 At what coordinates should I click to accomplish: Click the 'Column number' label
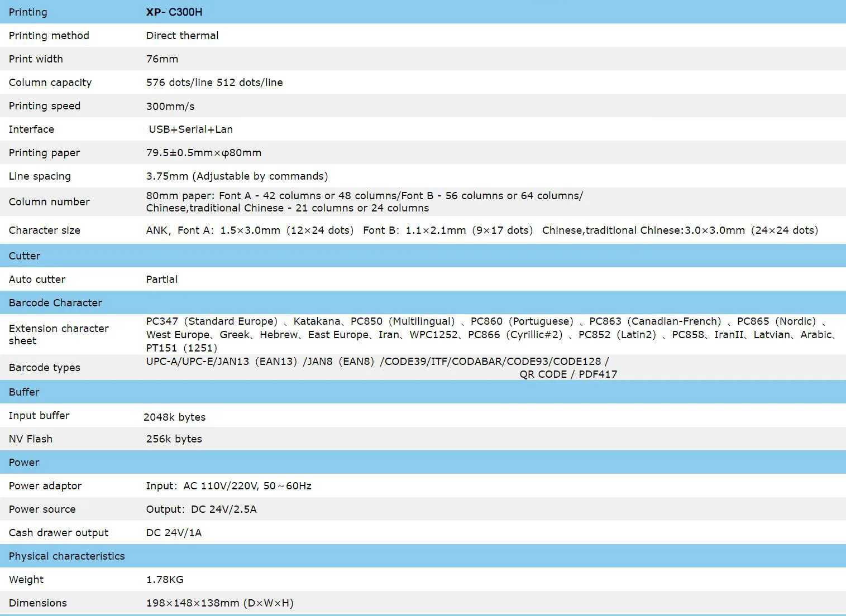click(x=49, y=202)
